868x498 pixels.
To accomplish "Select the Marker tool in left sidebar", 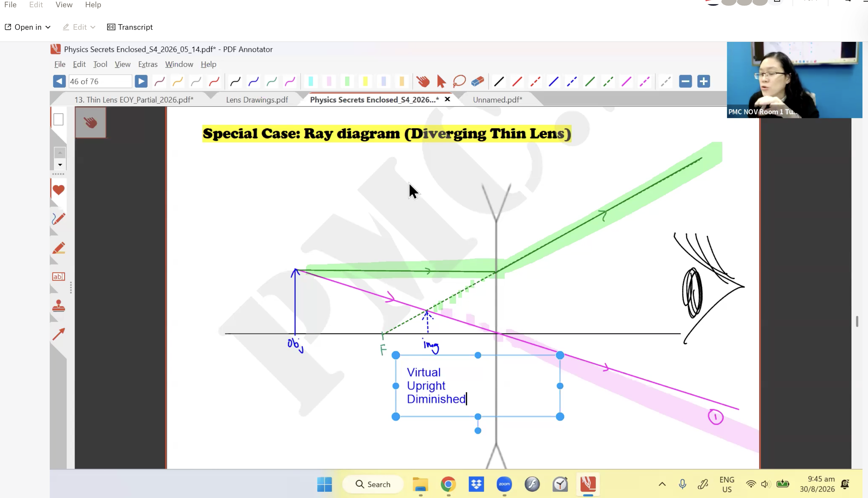I will 58,248.
